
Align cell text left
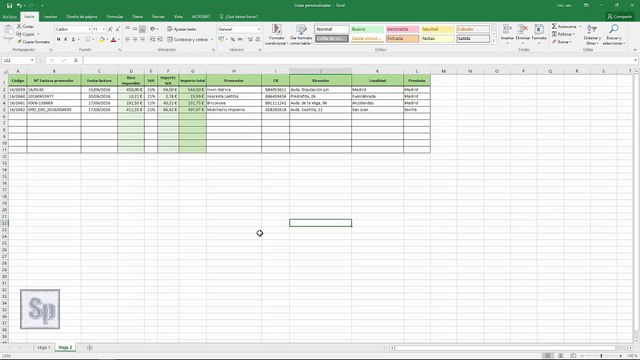click(x=127, y=40)
